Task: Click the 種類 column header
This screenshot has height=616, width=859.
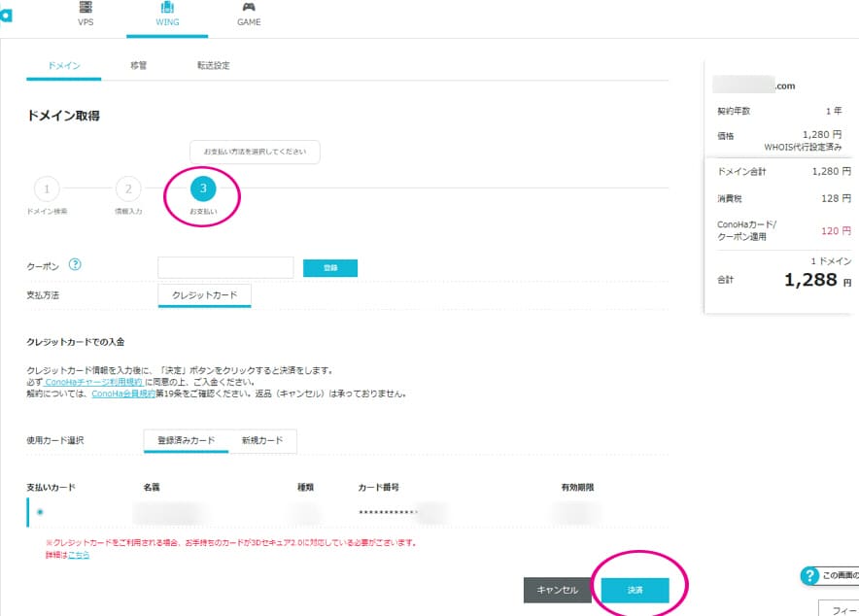Action: click(x=306, y=487)
